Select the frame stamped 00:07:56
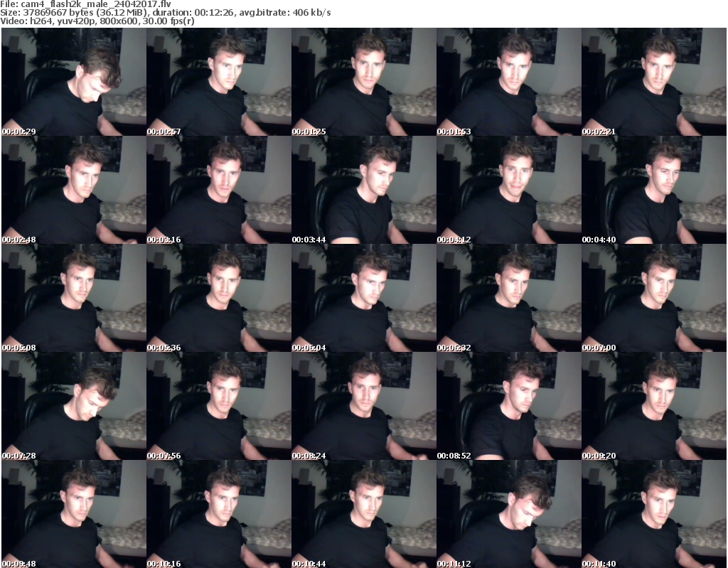The image size is (728, 568). point(219,406)
